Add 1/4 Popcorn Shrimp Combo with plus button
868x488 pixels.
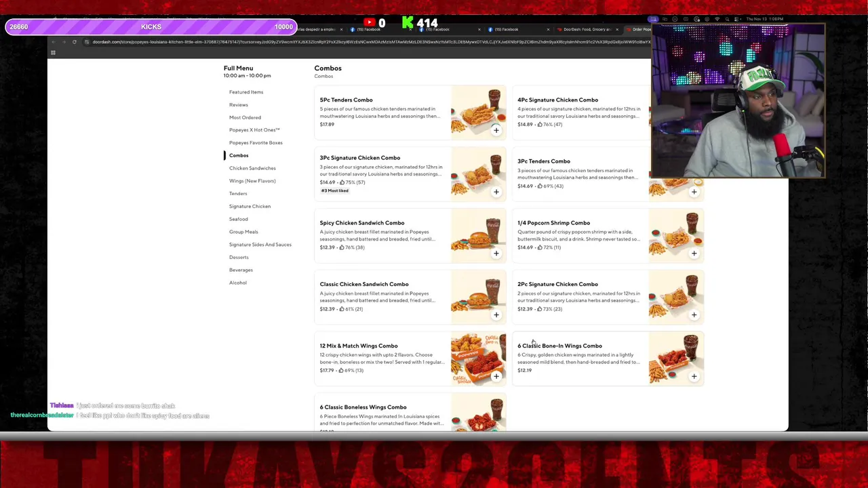(x=694, y=253)
